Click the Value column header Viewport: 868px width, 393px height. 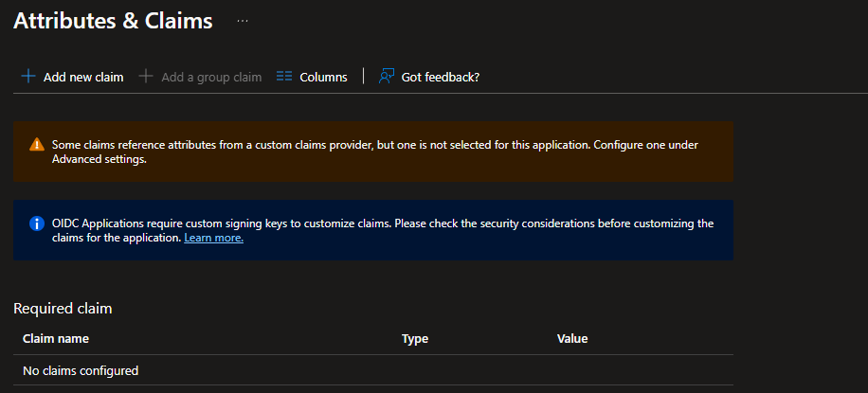572,338
